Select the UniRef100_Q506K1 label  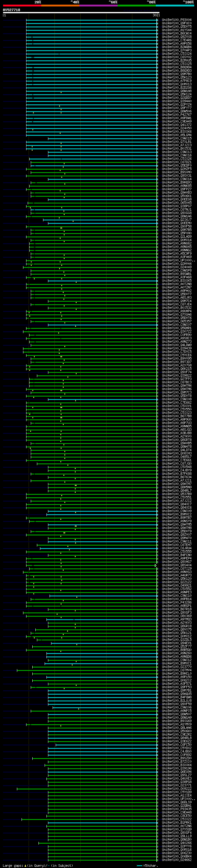(x=176, y=196)
